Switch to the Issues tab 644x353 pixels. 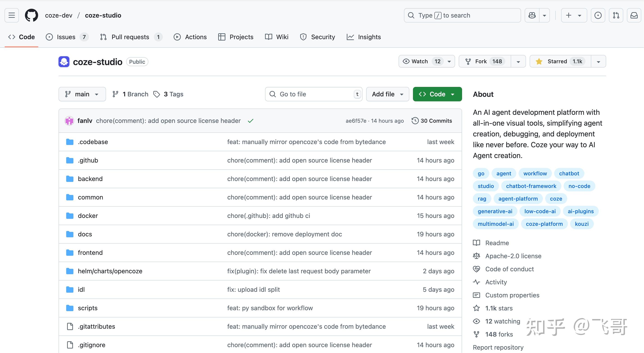(x=66, y=37)
